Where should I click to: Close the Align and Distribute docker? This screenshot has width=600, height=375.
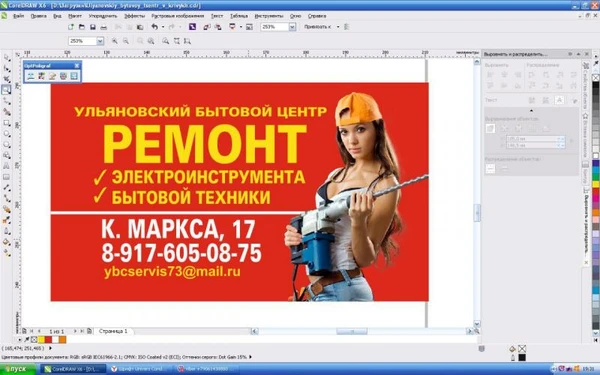[x=586, y=54]
